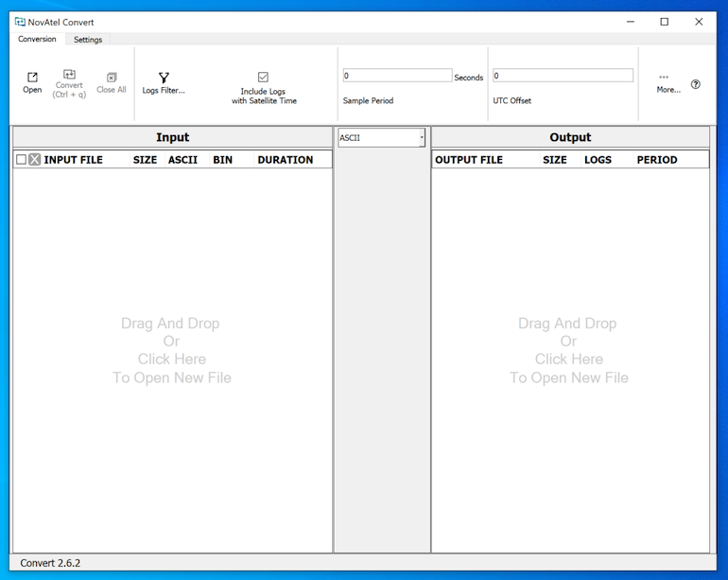Click the Output panel title header

coord(570,137)
